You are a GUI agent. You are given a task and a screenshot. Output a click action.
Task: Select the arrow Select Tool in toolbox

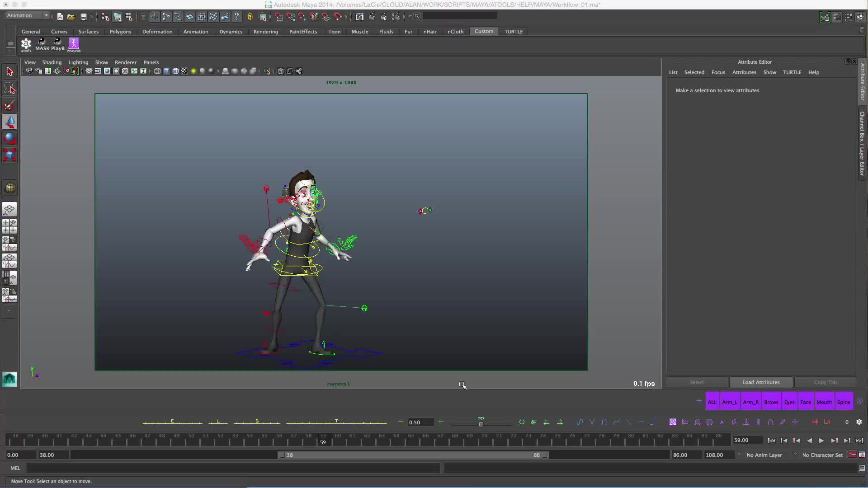pos(9,71)
